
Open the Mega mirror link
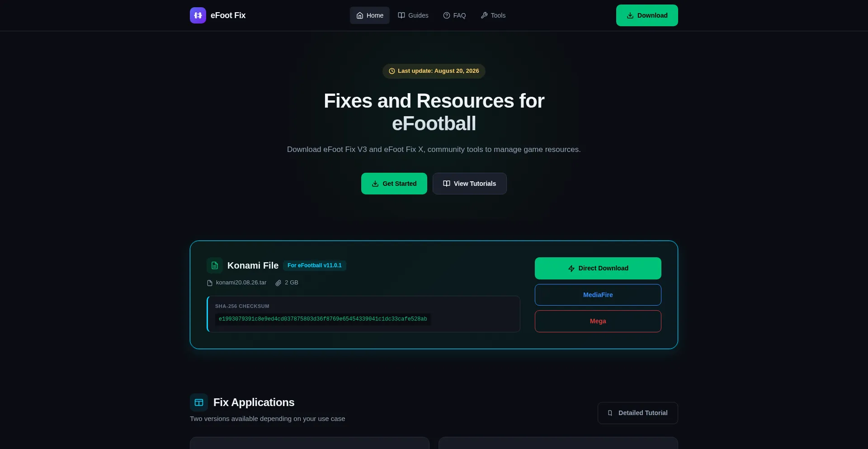pyautogui.click(x=598, y=321)
